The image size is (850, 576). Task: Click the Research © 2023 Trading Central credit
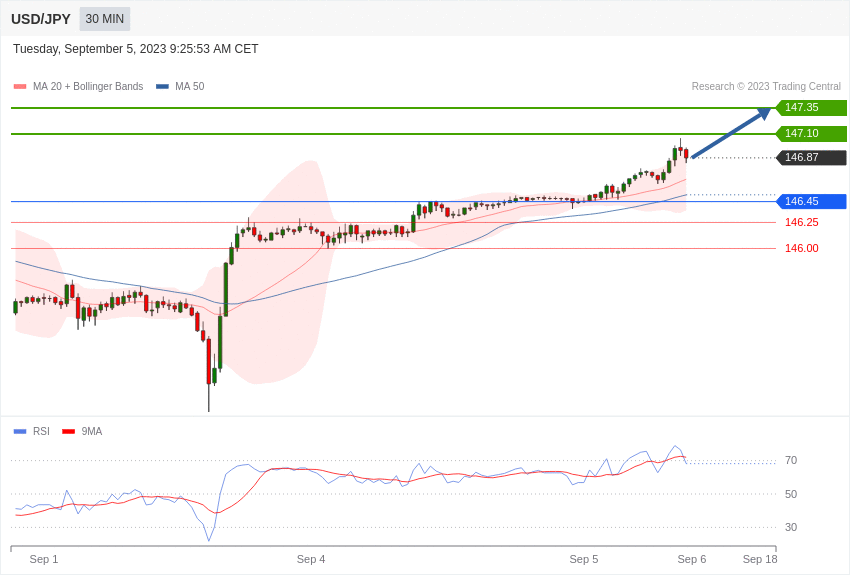tap(766, 87)
